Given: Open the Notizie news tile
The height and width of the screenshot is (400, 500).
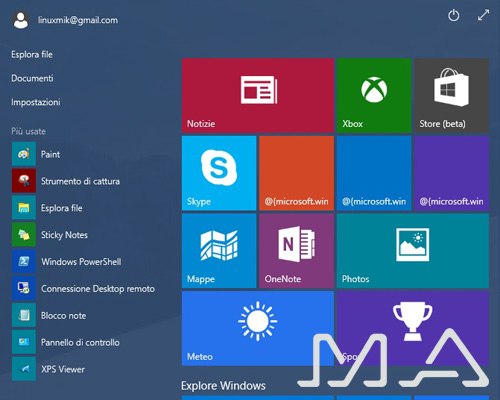Looking at the screenshot, I should 258,96.
